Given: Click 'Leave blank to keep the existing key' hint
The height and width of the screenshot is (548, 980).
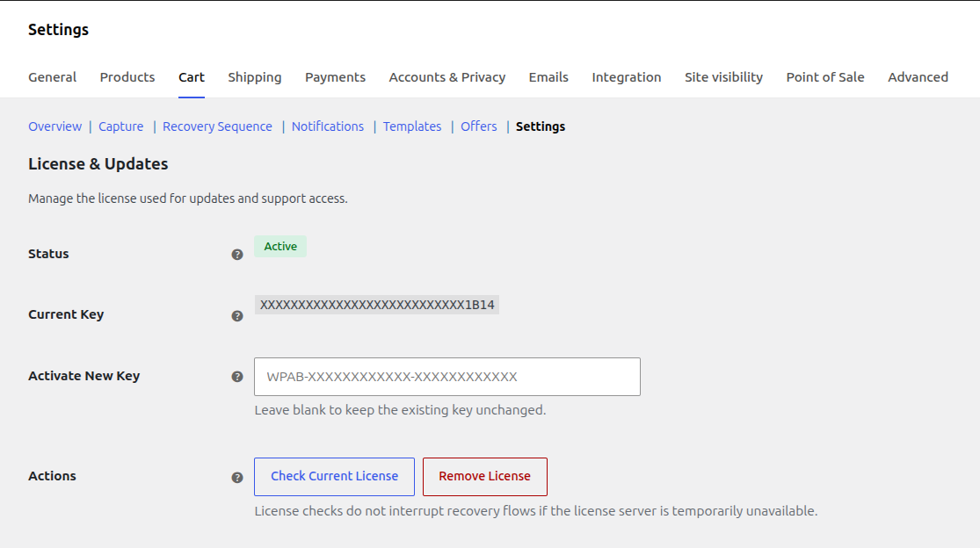Looking at the screenshot, I should tap(400, 410).
